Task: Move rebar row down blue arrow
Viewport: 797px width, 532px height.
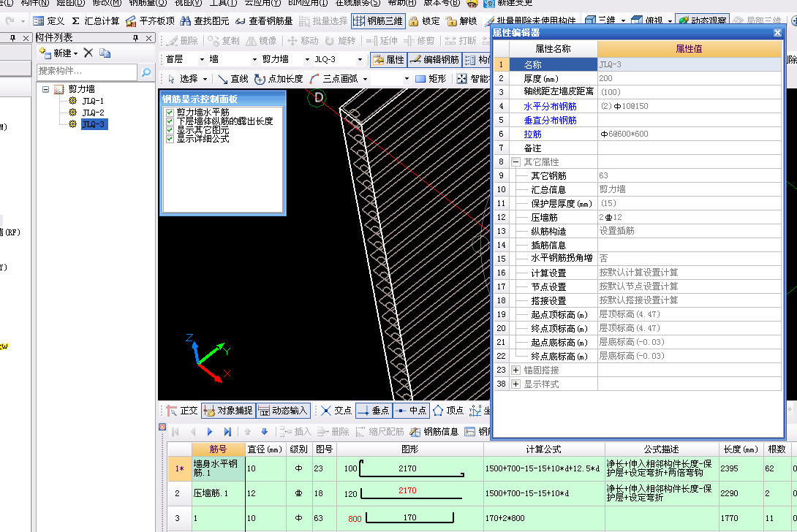Action: [x=264, y=432]
